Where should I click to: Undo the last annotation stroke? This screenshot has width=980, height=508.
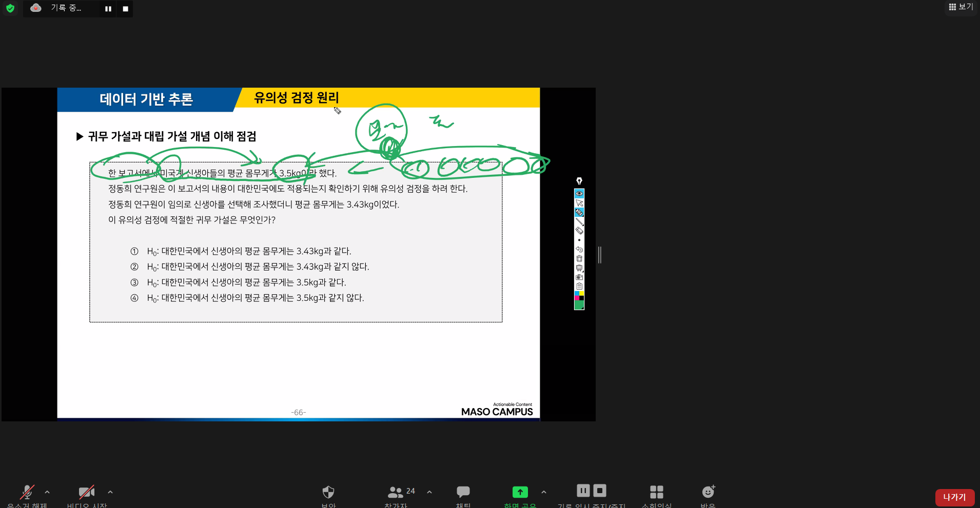(x=579, y=249)
